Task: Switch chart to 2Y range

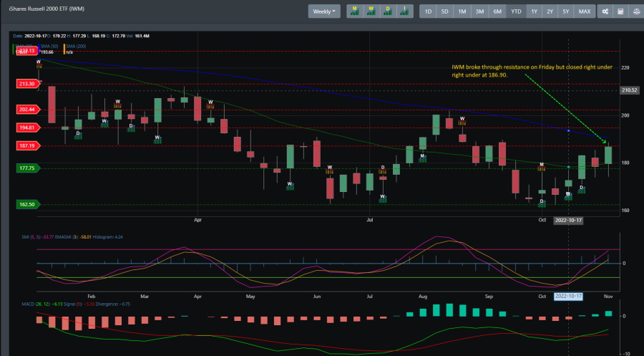Action: click(x=550, y=11)
